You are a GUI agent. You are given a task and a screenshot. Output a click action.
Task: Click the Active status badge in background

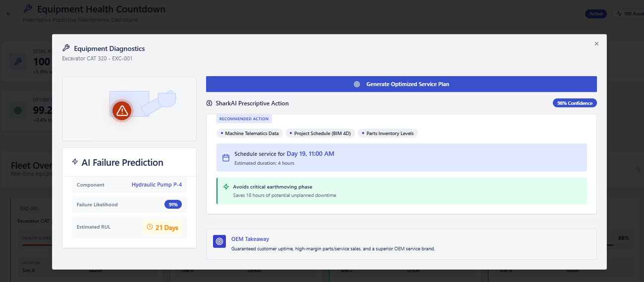596,14
